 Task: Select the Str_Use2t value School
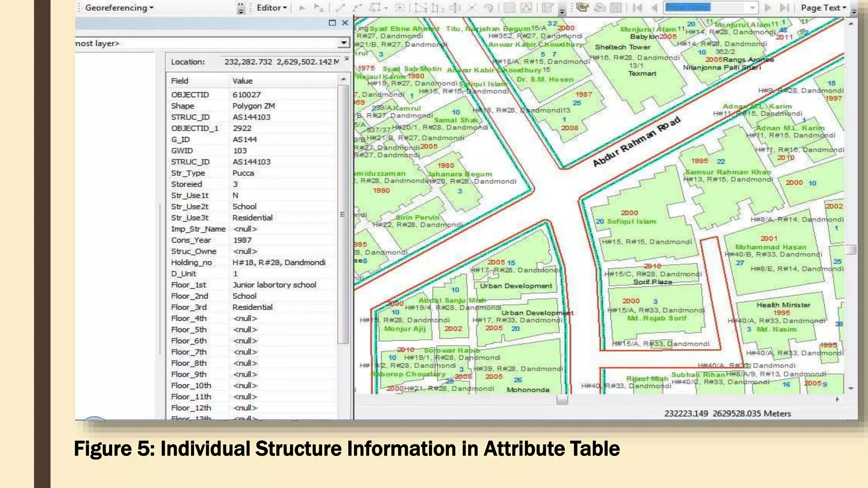point(244,206)
